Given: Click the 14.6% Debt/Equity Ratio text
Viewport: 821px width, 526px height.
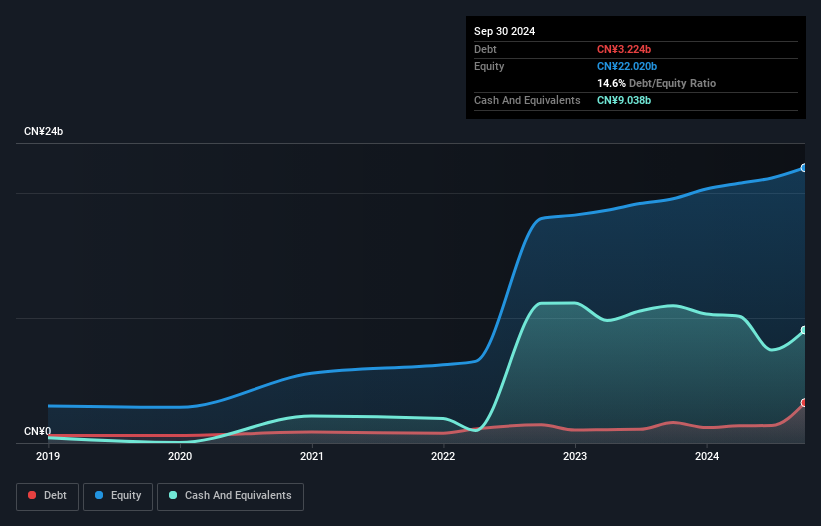Looking at the screenshot, I should [657, 83].
